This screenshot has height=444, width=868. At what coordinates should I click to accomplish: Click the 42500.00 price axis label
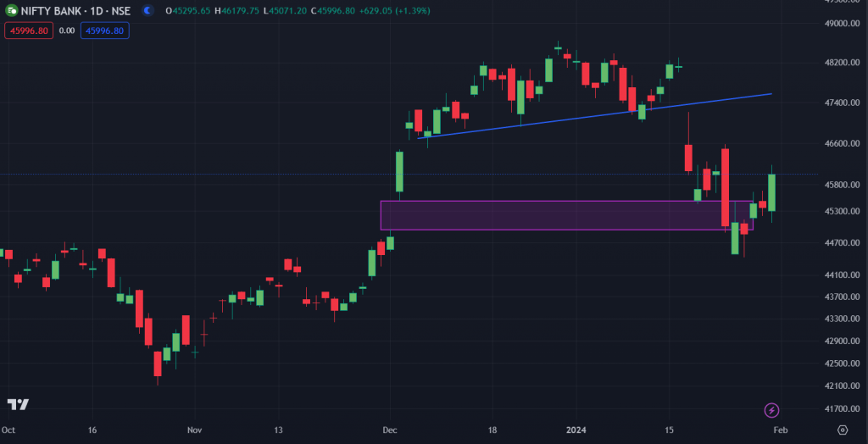[842, 364]
